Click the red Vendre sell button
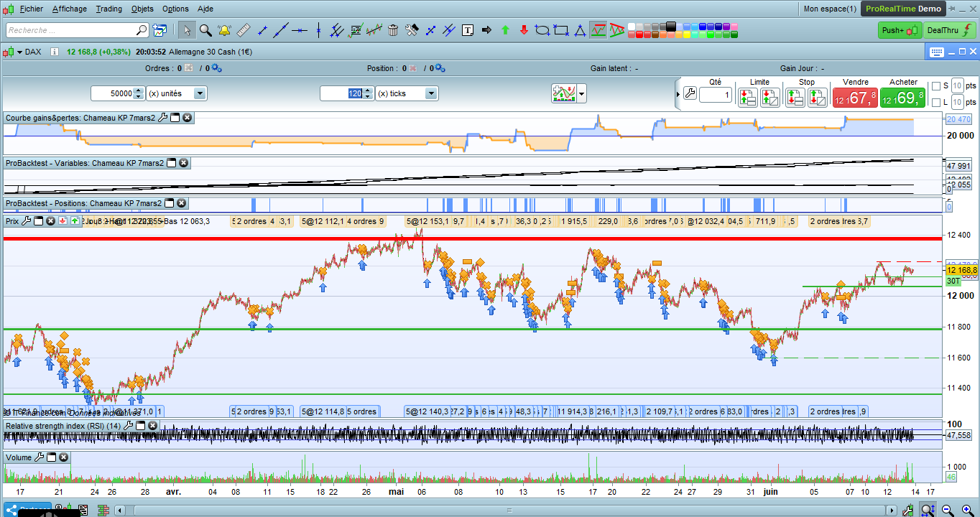 (855, 98)
